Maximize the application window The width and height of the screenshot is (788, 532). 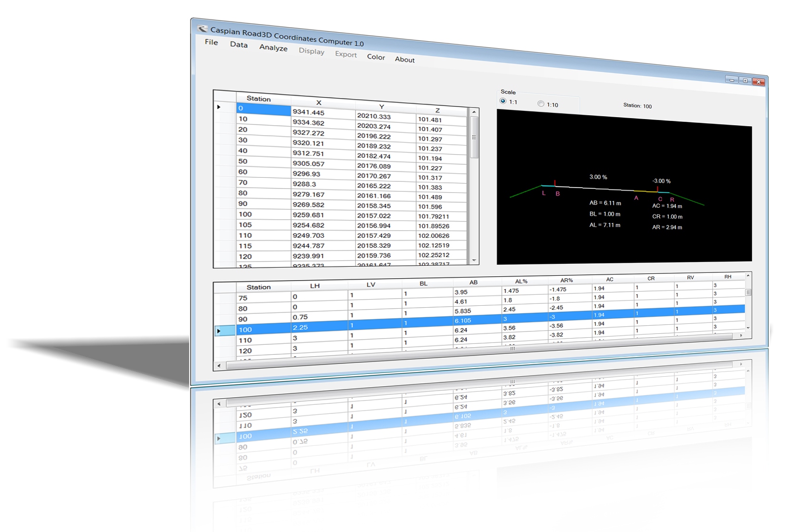(x=745, y=80)
